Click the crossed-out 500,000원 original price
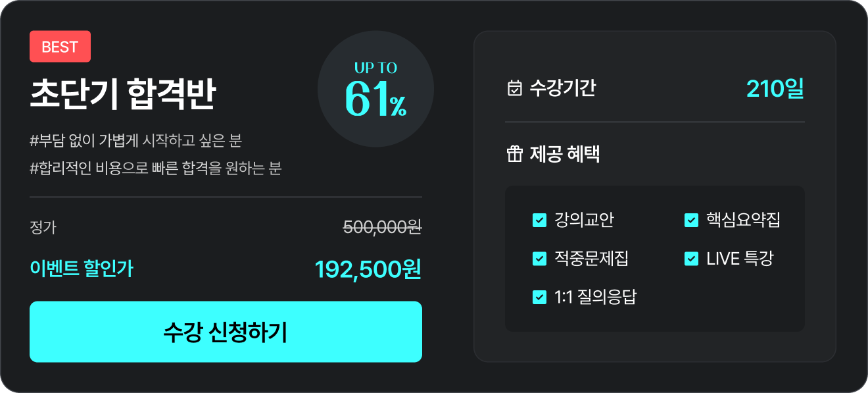 (382, 227)
